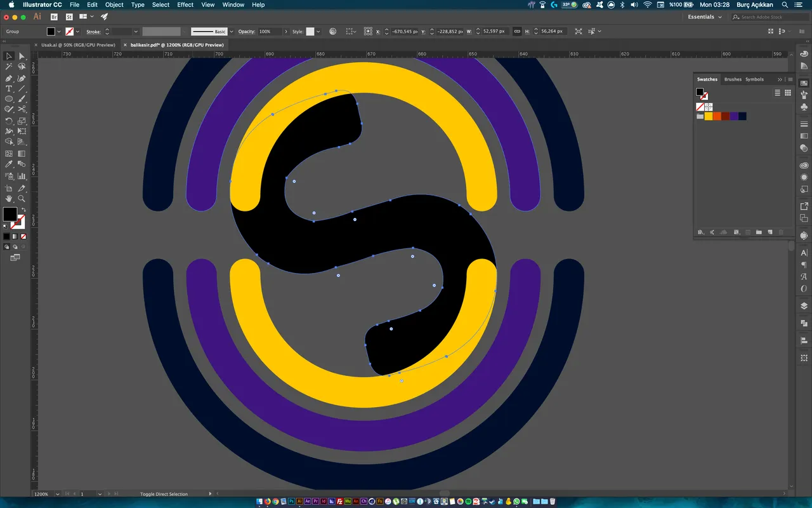Switch Swatches panel to thumbnail view

(x=788, y=93)
